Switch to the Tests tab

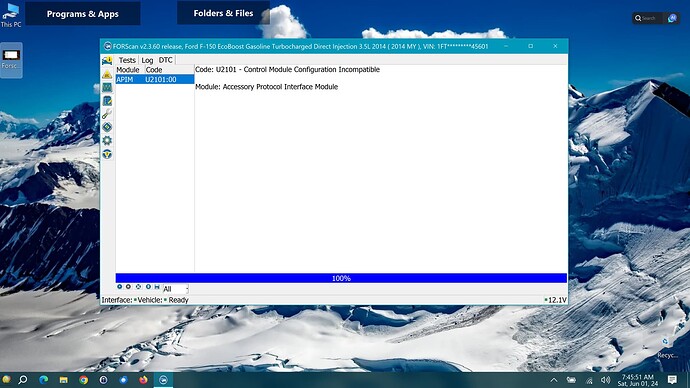click(x=127, y=60)
